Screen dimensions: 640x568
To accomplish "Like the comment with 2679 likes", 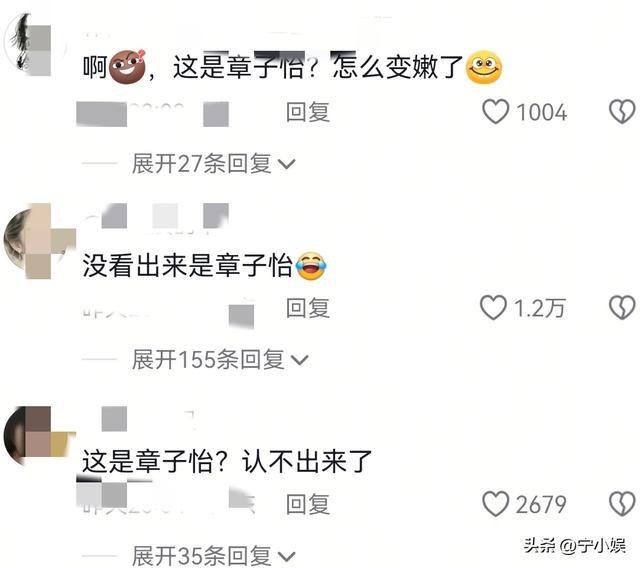I will [x=496, y=504].
